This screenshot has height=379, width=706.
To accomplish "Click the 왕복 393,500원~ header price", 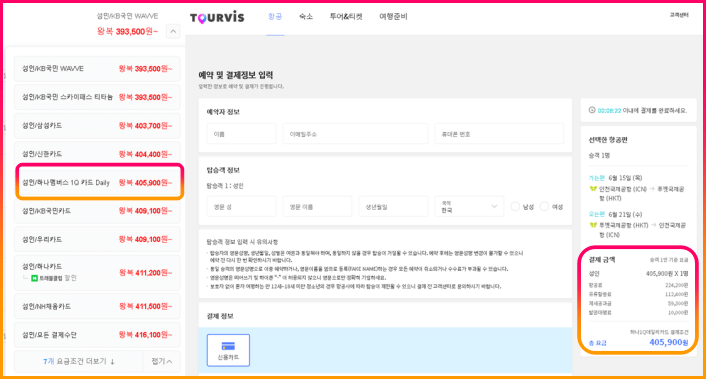I will 127,32.
